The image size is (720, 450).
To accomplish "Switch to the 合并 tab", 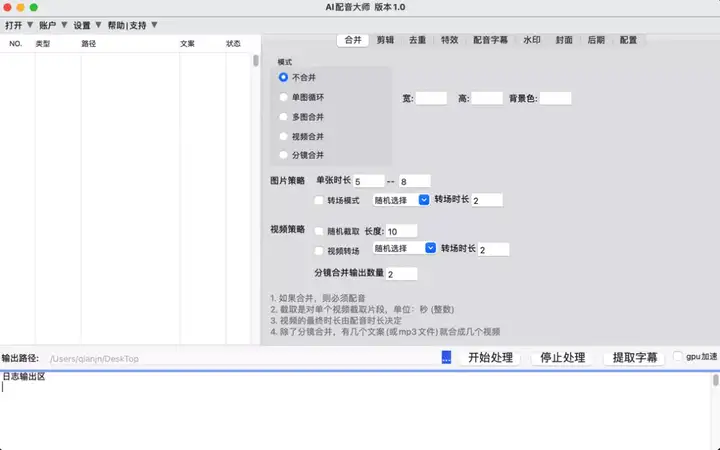I will (353, 40).
